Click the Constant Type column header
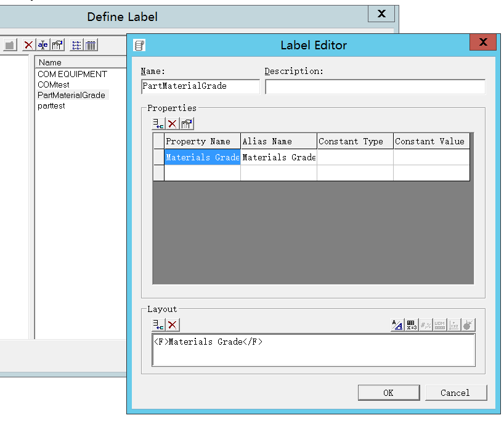Screen dimensions: 504x423 click(355, 141)
